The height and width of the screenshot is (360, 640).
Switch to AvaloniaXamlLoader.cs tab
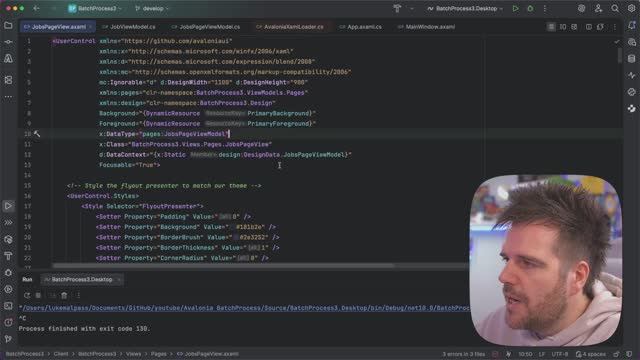pyautogui.click(x=290, y=27)
